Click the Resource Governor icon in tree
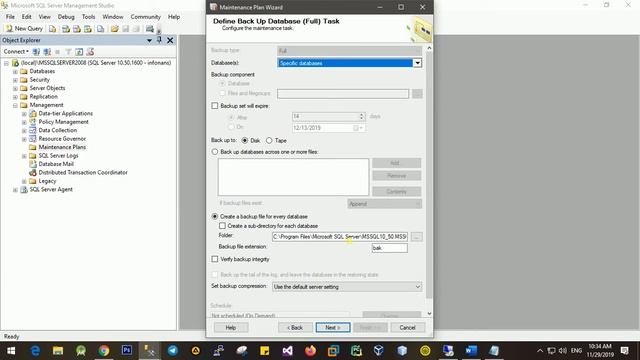 point(33,139)
